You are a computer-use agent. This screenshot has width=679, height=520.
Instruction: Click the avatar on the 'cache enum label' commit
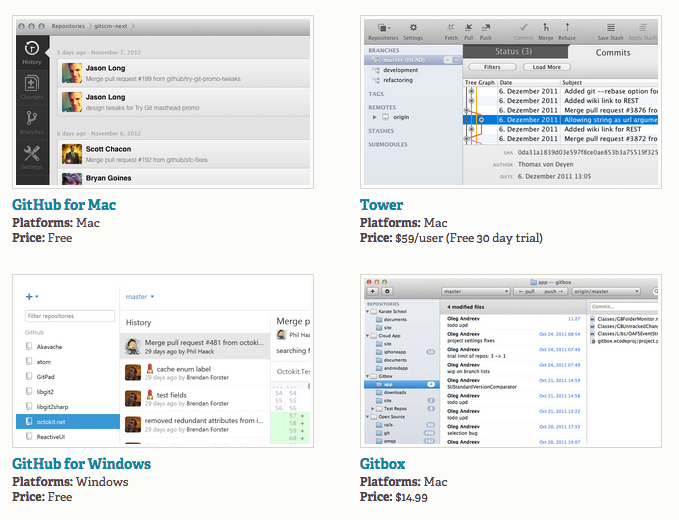click(x=133, y=372)
